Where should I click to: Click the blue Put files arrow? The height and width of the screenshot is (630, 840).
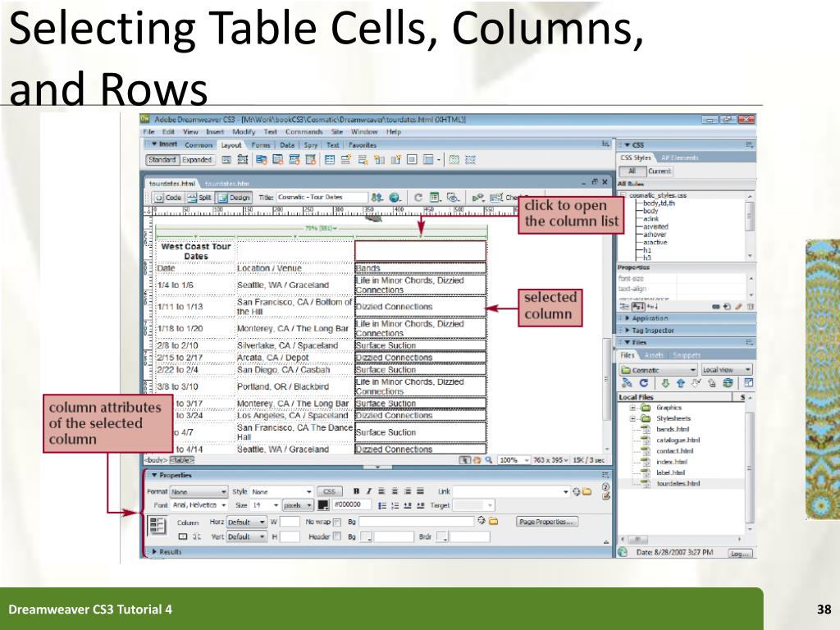click(680, 383)
